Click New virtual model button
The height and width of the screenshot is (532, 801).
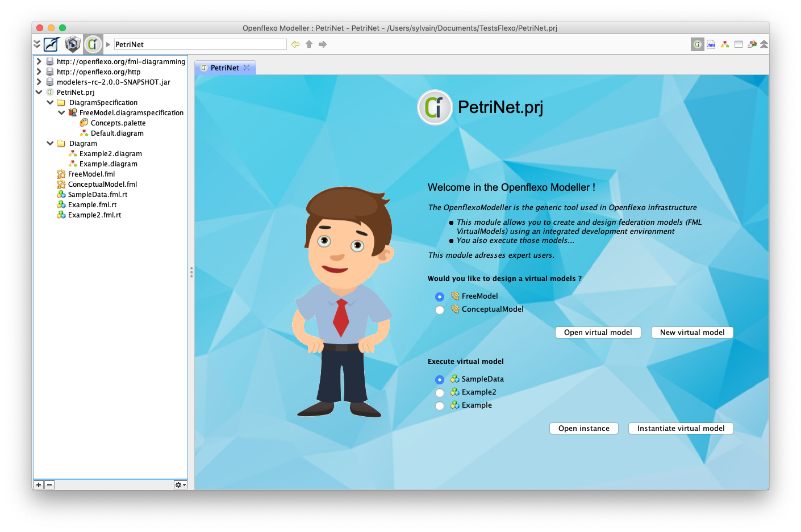tap(692, 333)
